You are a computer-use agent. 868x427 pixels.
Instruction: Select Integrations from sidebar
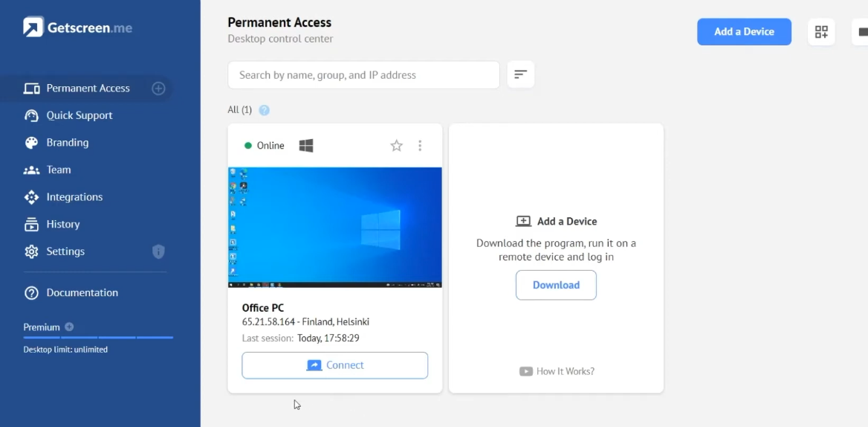click(x=74, y=197)
